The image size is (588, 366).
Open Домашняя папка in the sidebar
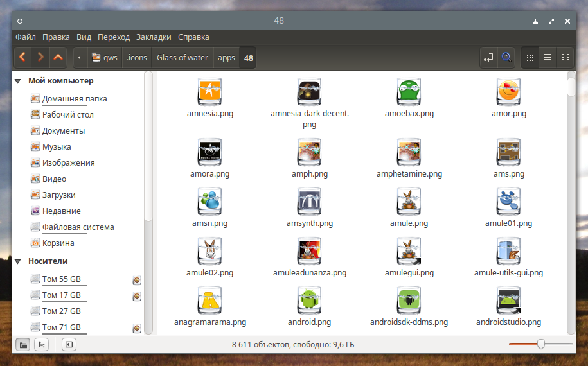pyautogui.click(x=75, y=98)
